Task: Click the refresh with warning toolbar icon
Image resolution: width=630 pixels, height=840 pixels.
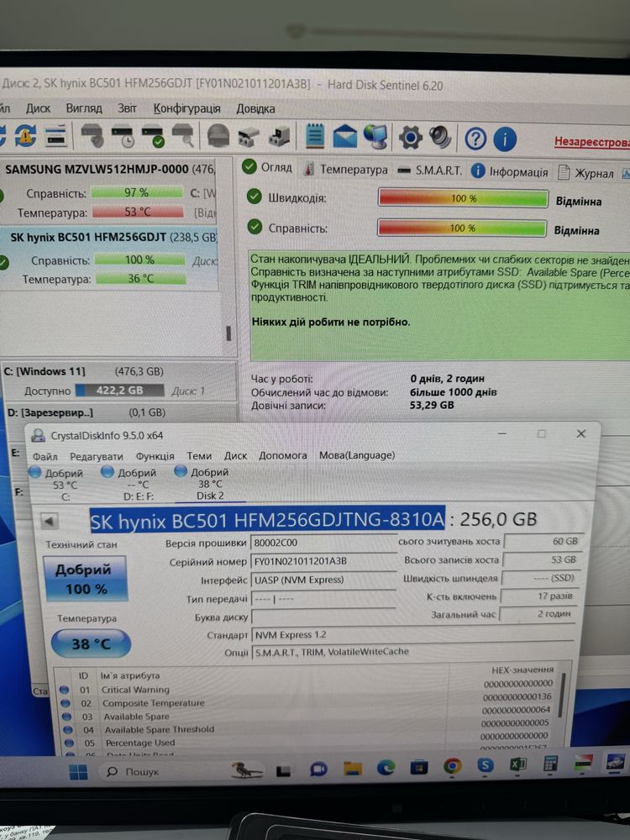Action: pos(24,135)
